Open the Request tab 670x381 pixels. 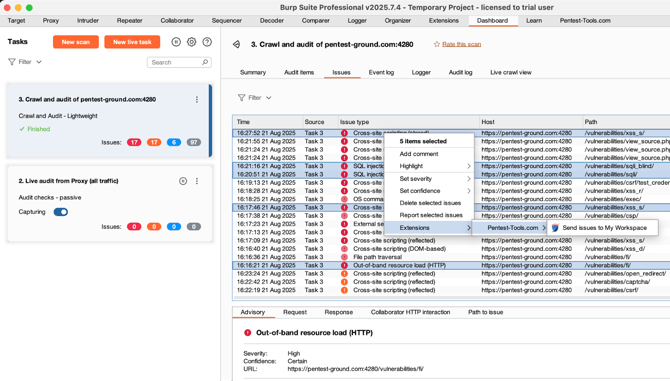click(x=295, y=312)
